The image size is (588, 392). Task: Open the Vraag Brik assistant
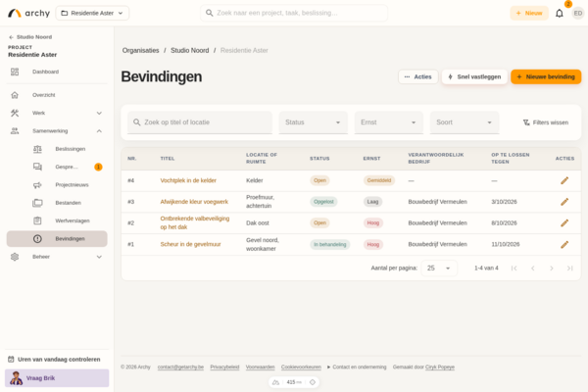57,378
